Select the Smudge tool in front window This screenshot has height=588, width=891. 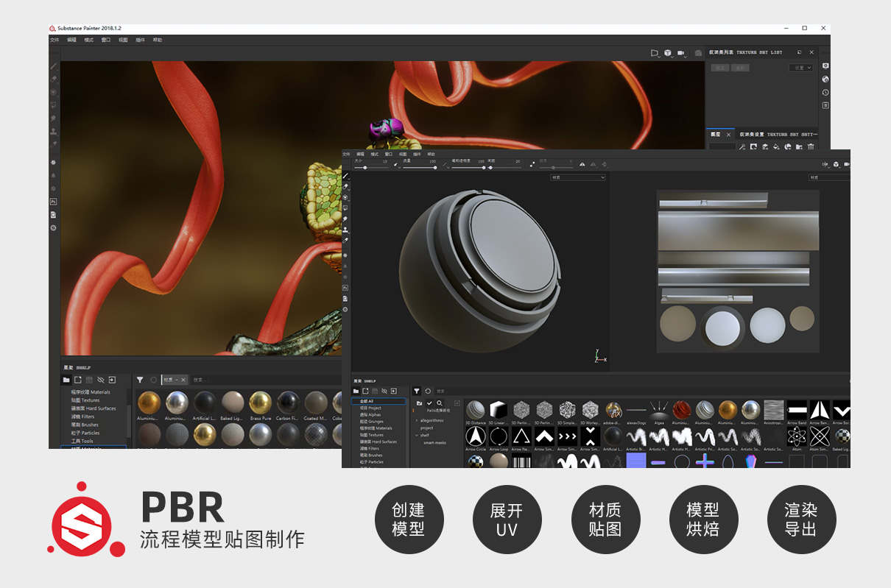(345, 219)
